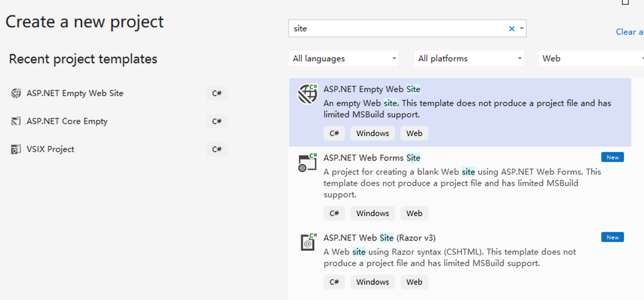
Task: Click the Clear all filters link
Action: point(629,32)
